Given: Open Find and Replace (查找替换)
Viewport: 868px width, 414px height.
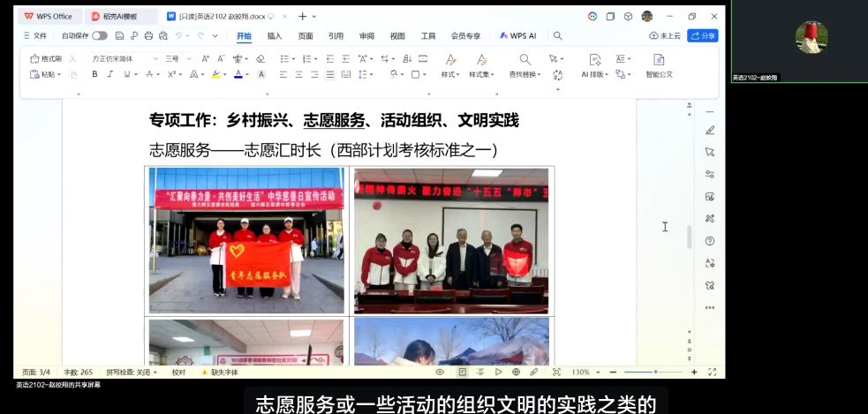Looking at the screenshot, I should (x=525, y=65).
